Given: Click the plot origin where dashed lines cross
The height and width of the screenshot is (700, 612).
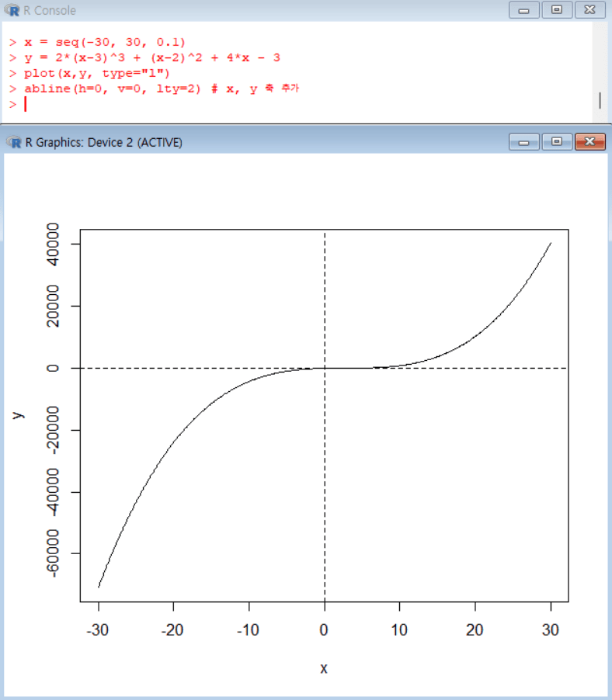Looking at the screenshot, I should pyautogui.click(x=325, y=368).
